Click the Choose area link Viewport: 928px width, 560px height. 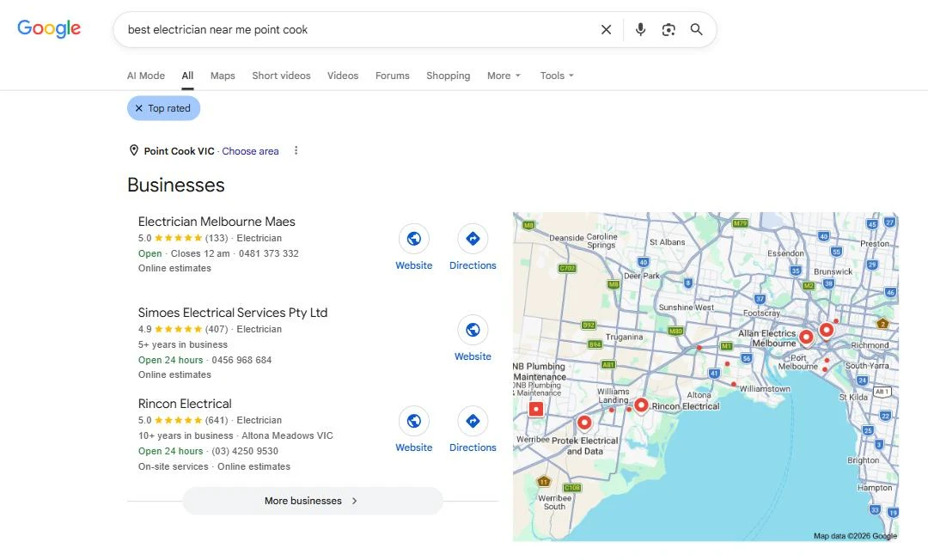[x=250, y=151]
